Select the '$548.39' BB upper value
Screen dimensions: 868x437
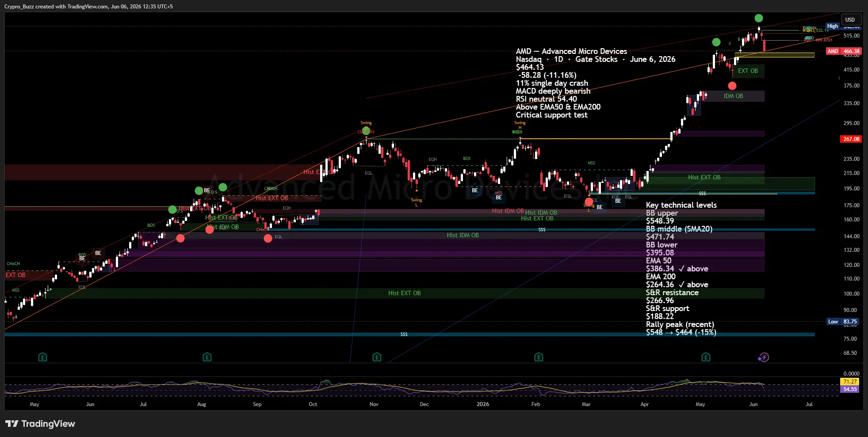click(660, 221)
